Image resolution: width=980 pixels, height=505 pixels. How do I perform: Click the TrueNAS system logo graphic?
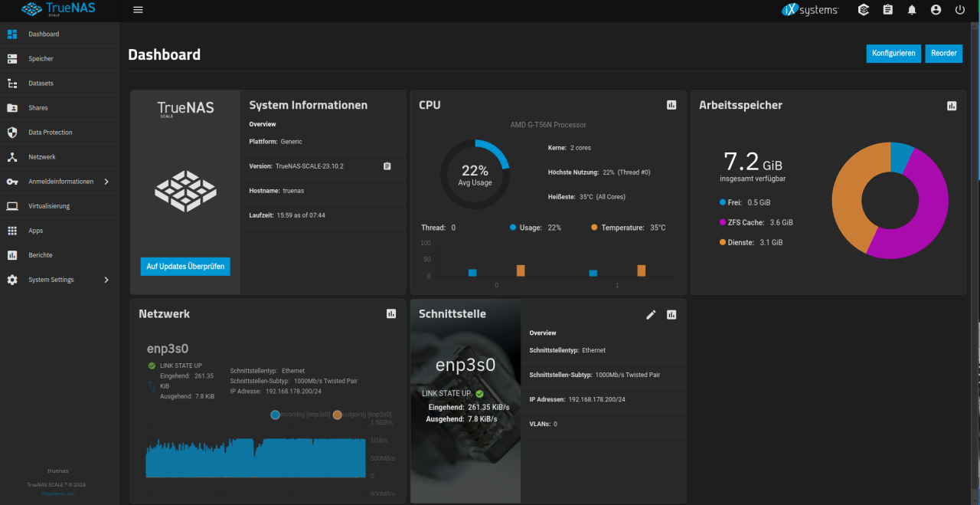185,191
